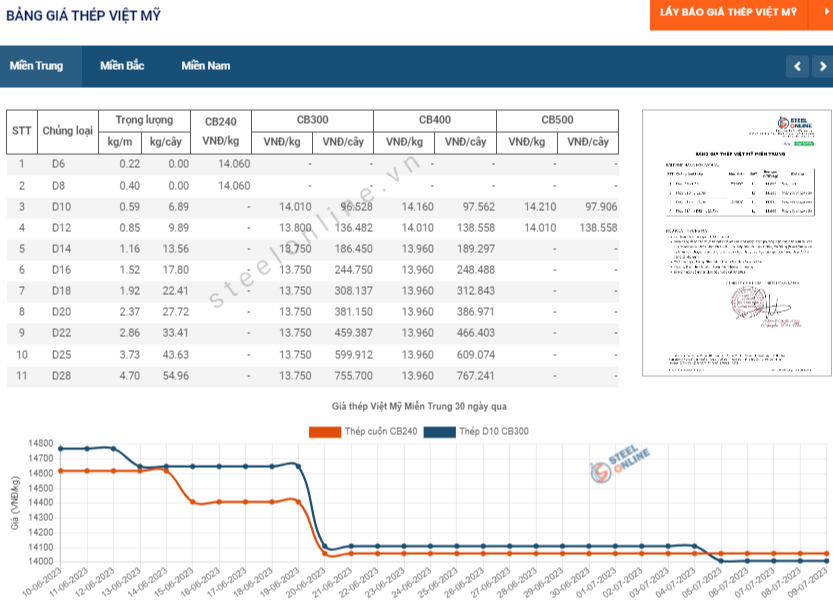The image size is (833, 603).
Task: Click the 10-06-2023 date label on chart axis
Action: pos(42,583)
